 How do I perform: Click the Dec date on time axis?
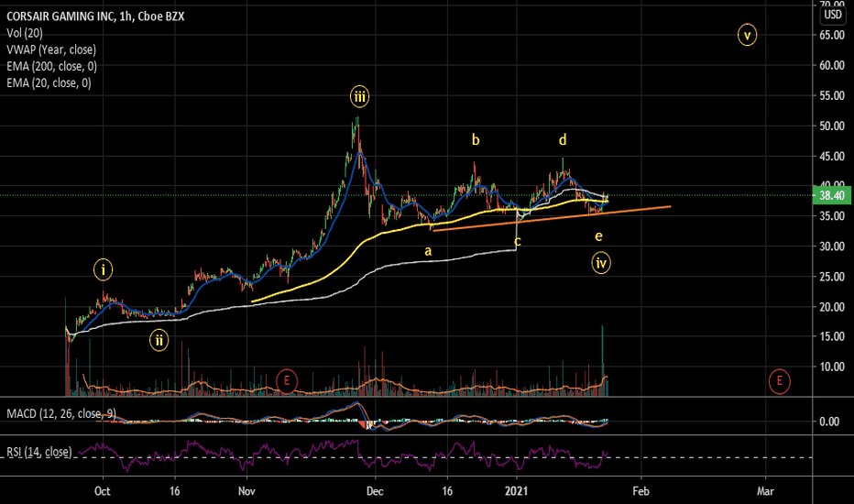375,491
